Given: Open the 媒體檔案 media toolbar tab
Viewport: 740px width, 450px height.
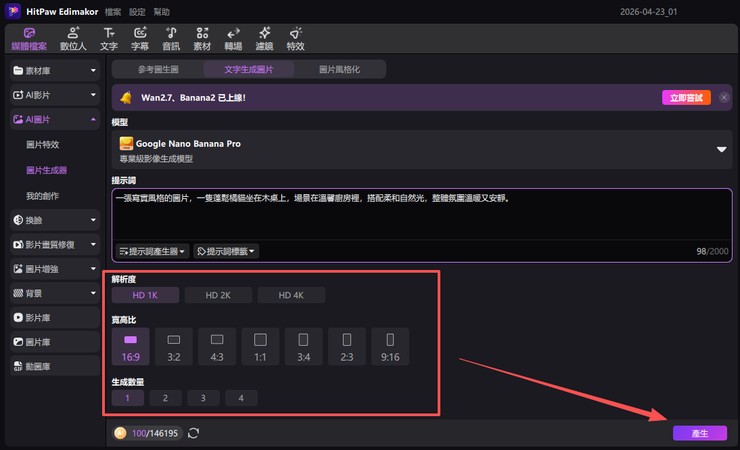Looking at the screenshot, I should (29, 39).
